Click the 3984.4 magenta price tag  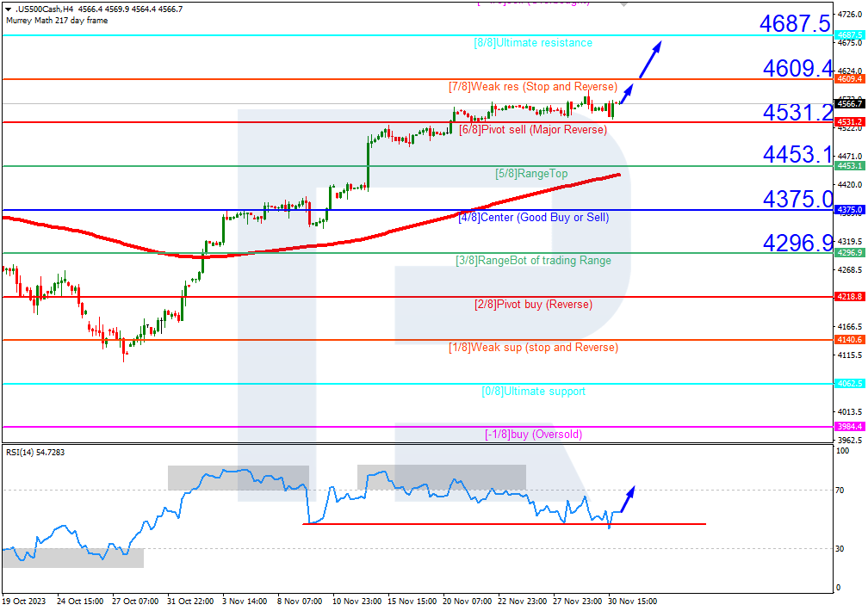coord(849,427)
